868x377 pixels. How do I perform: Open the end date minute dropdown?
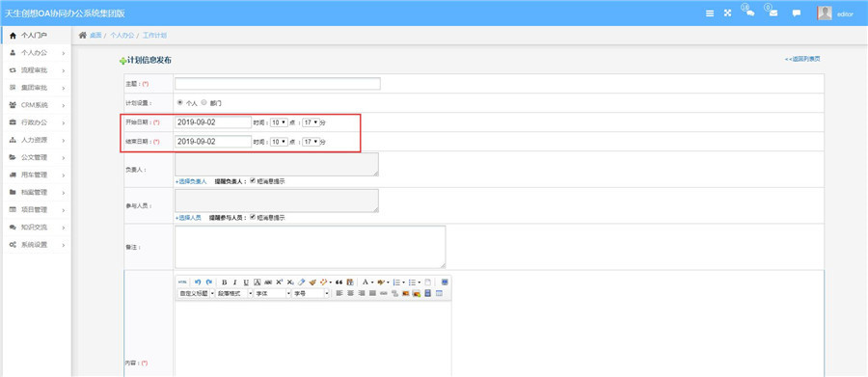click(312, 141)
